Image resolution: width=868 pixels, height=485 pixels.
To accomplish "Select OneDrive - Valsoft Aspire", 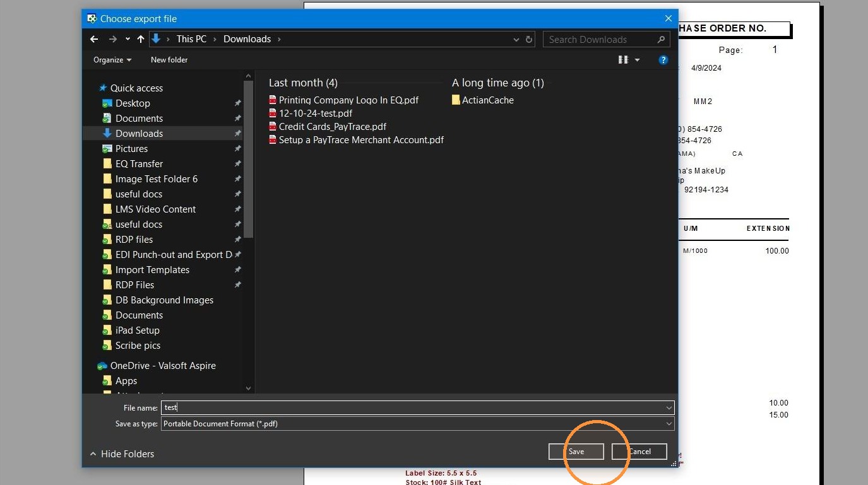I will 163,366.
